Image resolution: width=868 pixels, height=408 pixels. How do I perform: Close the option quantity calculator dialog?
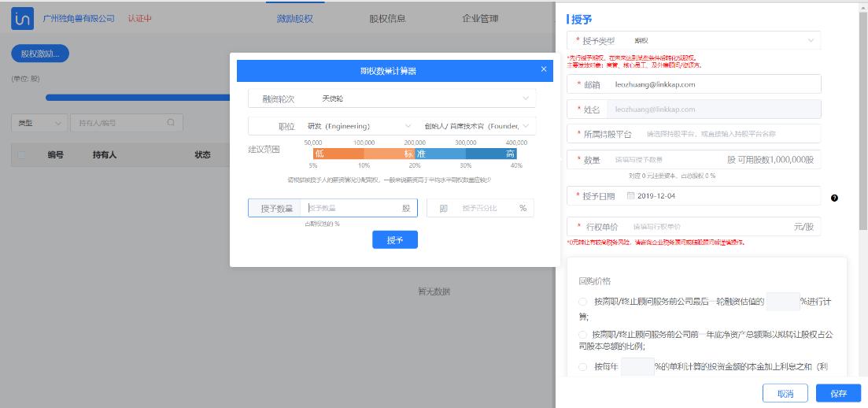pos(544,69)
